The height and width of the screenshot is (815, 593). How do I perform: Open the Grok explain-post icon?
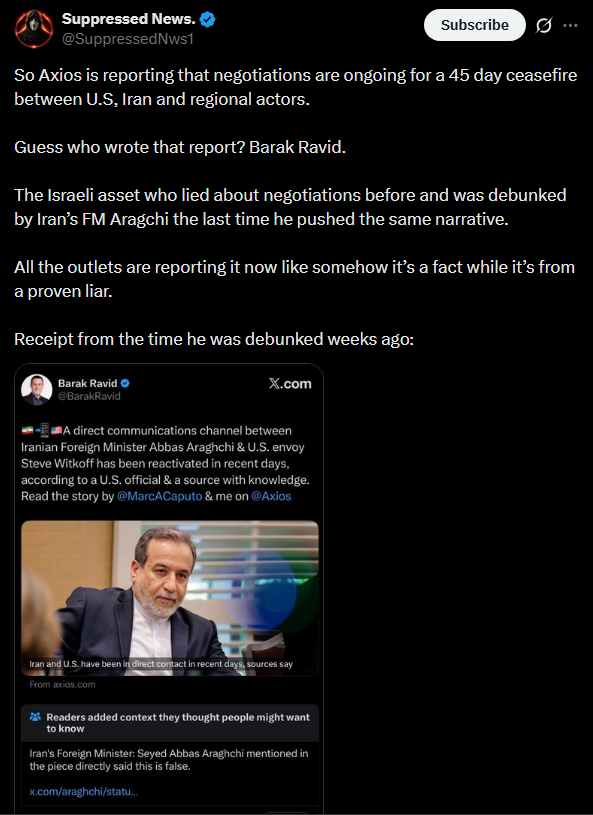point(544,25)
